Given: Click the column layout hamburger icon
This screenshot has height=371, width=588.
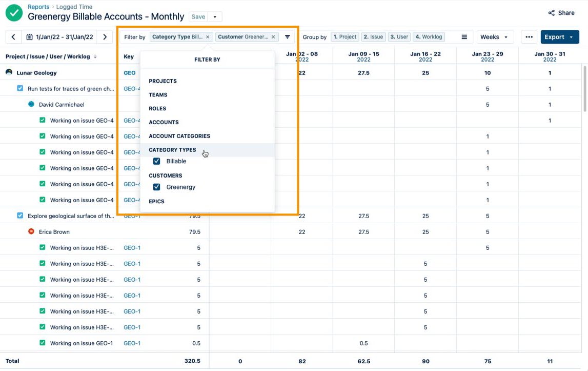Looking at the screenshot, I should [463, 36].
